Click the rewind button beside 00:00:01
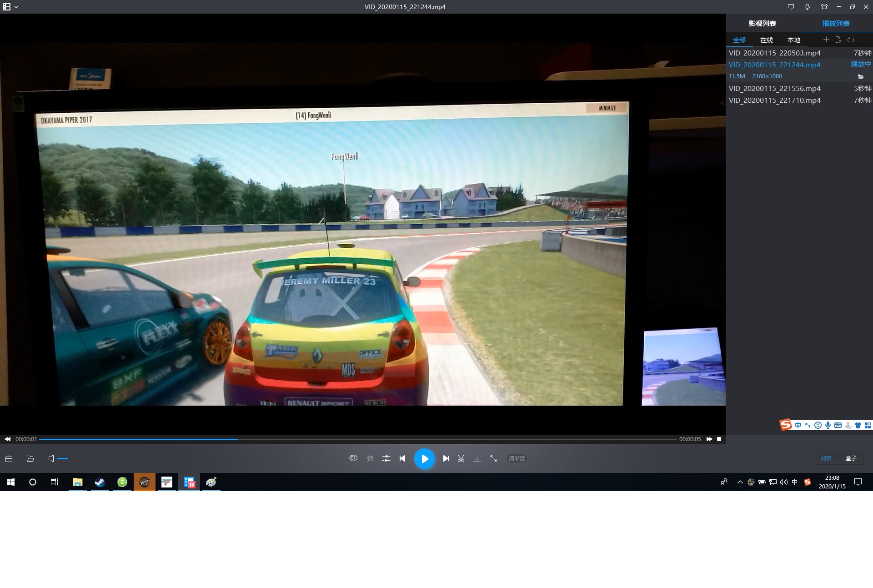Viewport: 873px width, 588px height. (8, 439)
